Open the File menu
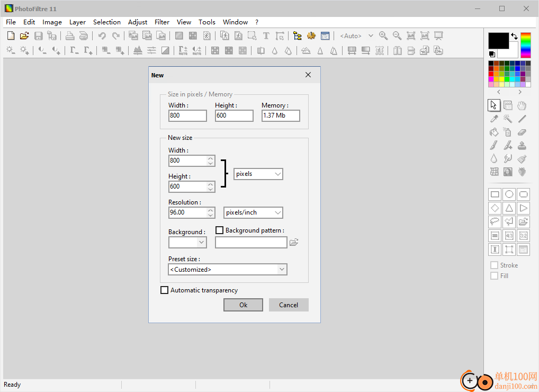Screen dimensions: 539x392 coord(11,22)
